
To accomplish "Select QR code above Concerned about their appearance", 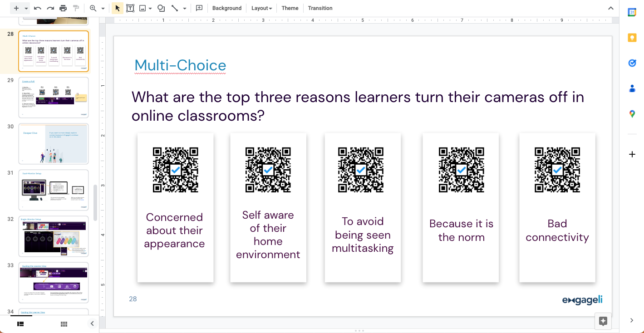I will (x=176, y=170).
